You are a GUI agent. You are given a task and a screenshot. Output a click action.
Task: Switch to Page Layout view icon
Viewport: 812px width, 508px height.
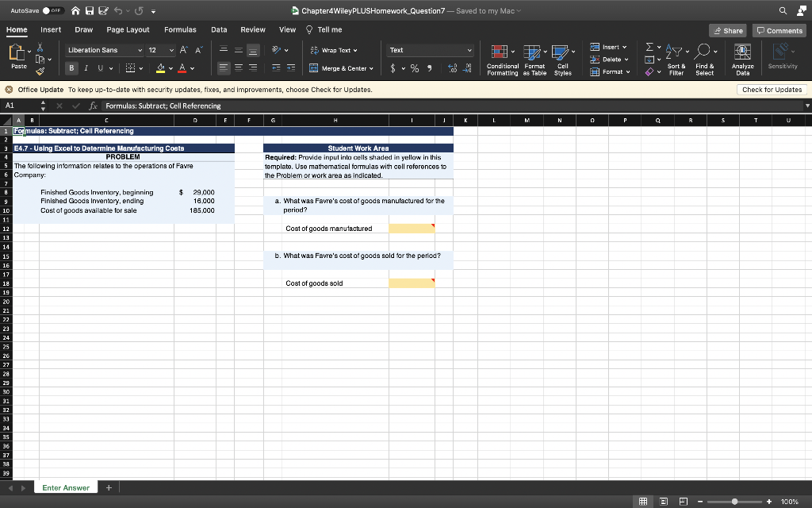coord(664,502)
